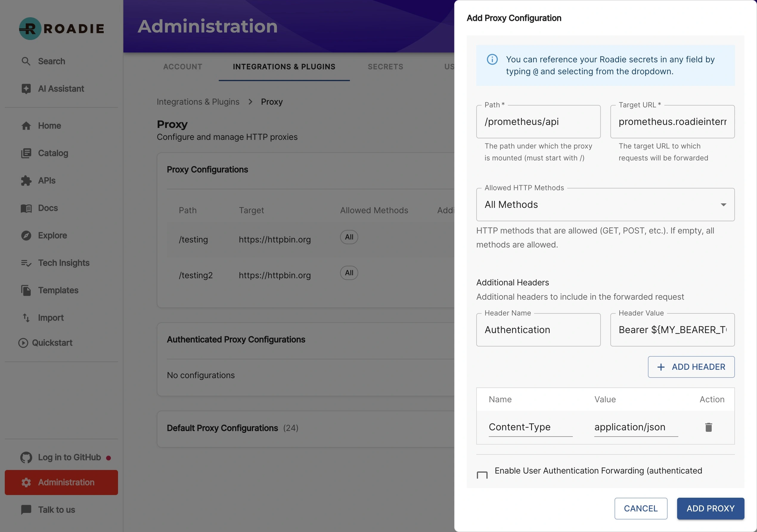Open the AI Assistant sparkle icon
Screen dimensions: 757x532
pyautogui.click(x=26, y=89)
